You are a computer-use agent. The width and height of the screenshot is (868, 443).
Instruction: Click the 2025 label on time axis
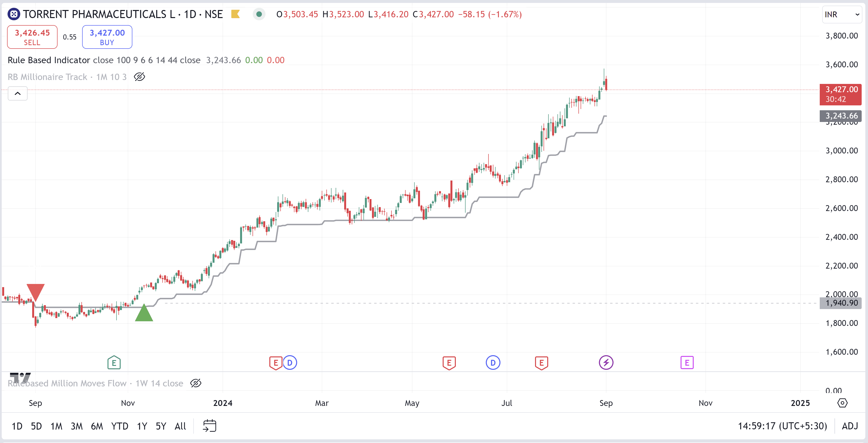click(800, 403)
